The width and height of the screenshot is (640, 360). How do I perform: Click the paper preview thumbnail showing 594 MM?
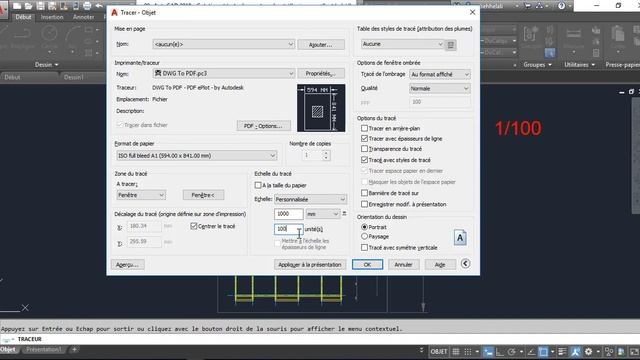tap(321, 108)
